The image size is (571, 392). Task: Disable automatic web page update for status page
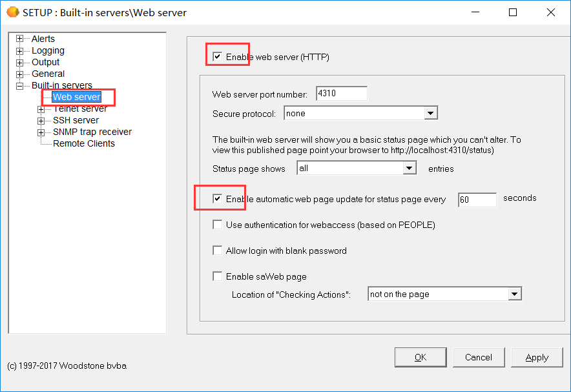tap(218, 198)
